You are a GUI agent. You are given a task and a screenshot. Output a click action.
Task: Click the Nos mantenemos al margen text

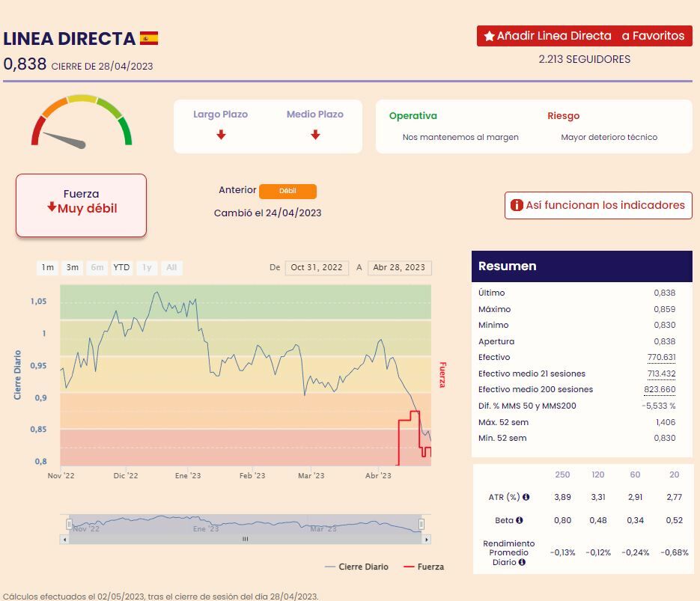click(460, 137)
